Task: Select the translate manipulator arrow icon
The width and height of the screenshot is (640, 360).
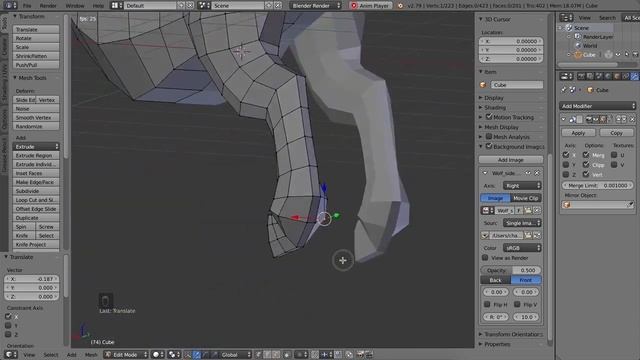Action: point(196,355)
